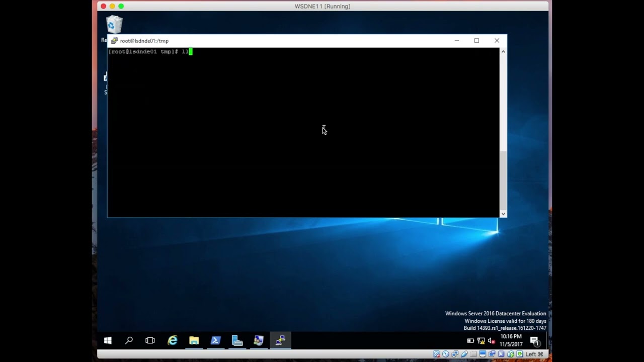
Task: Open network status tray icon
Action: [x=481, y=341]
